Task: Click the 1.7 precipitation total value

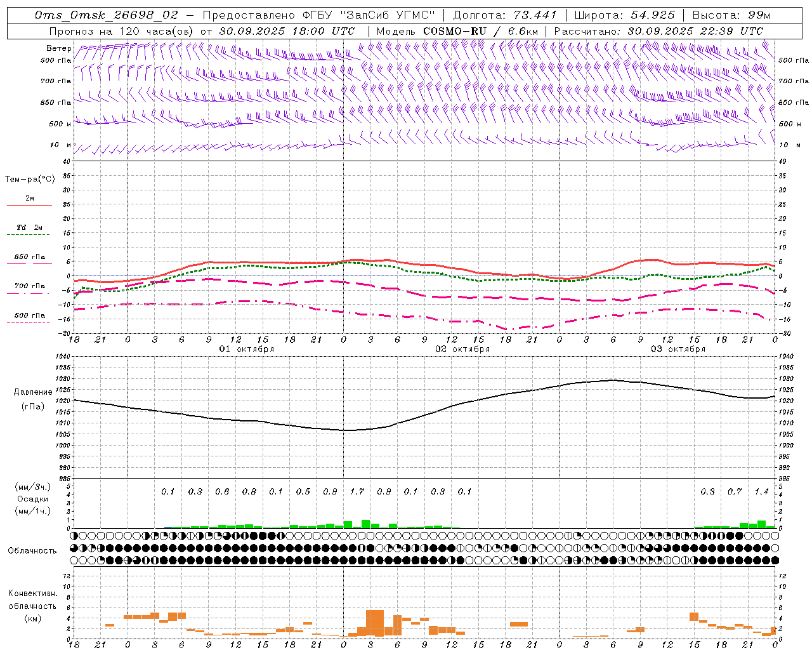Action: [x=357, y=492]
